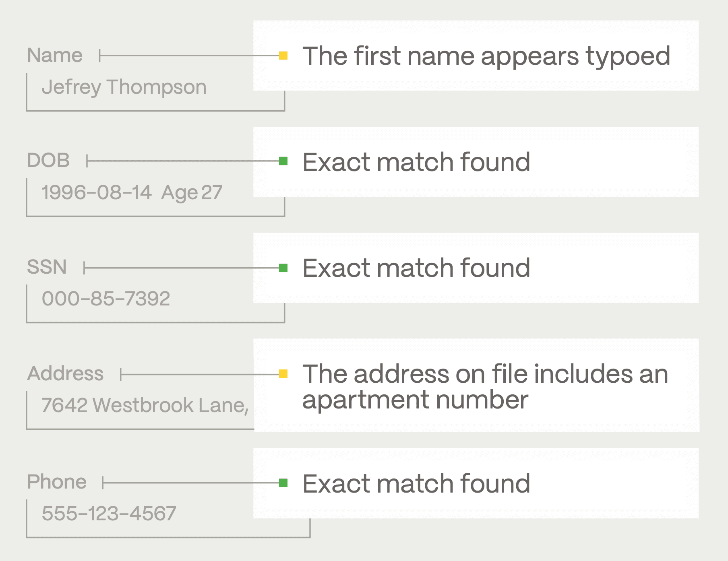
Task: Open the "first name appears typoed" message
Action: [x=486, y=56]
